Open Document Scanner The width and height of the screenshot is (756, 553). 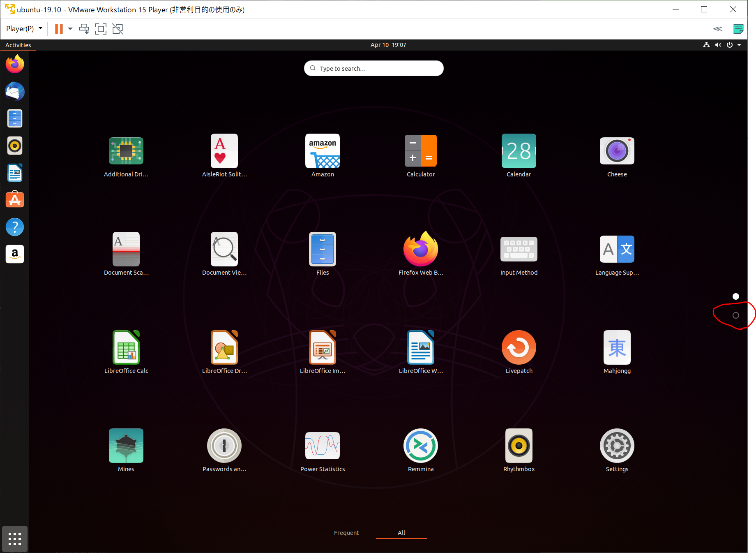point(126,254)
